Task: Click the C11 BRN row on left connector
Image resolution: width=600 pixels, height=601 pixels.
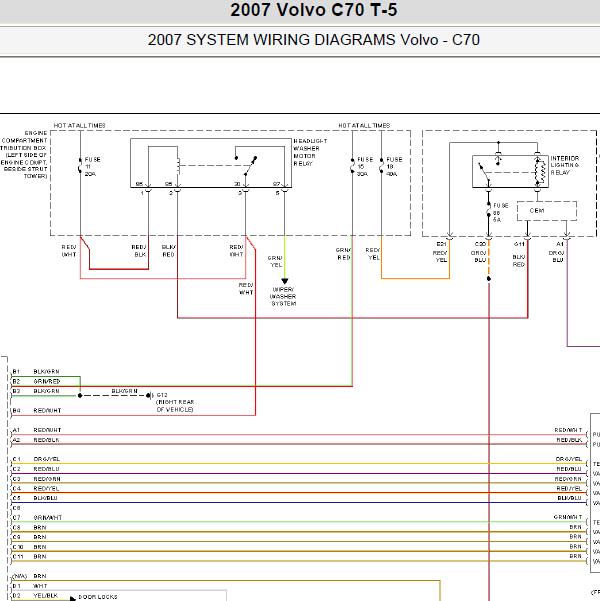Action: coord(29,557)
